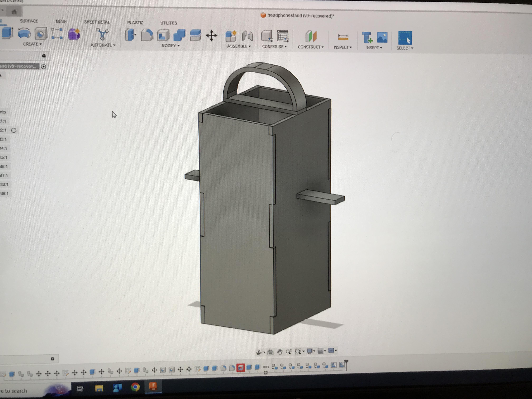Screen dimensions: 532x399
Task: Open the INSPECT dropdown menu
Action: 343,47
